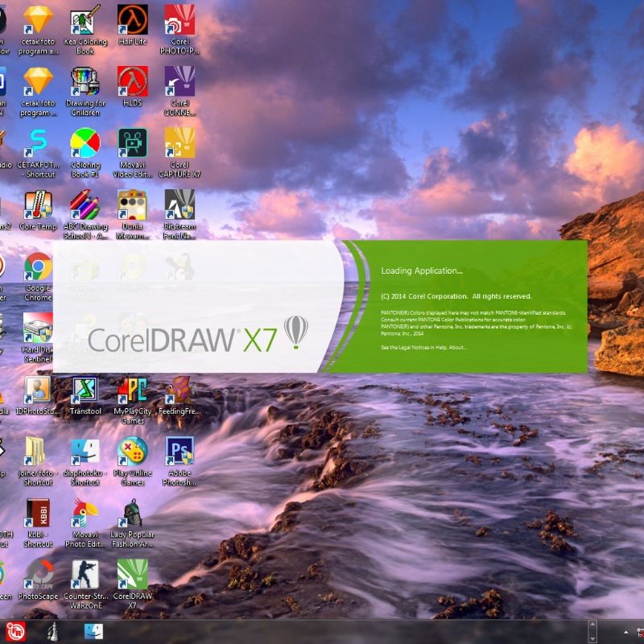Open the MyPlayCity Games shortcut
This screenshot has height=644, width=644.
133,399
